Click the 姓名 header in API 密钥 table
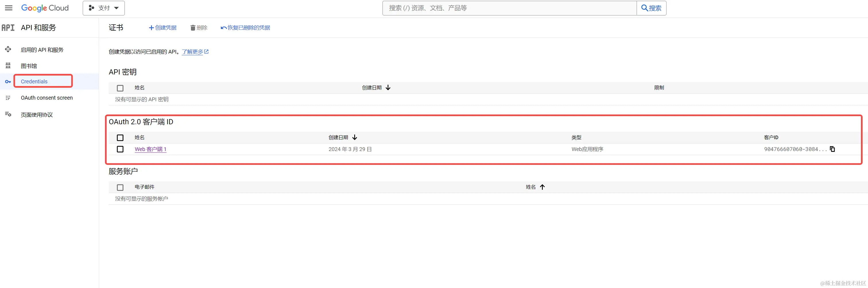Viewport: 868px width, 288px height. pyautogui.click(x=139, y=87)
